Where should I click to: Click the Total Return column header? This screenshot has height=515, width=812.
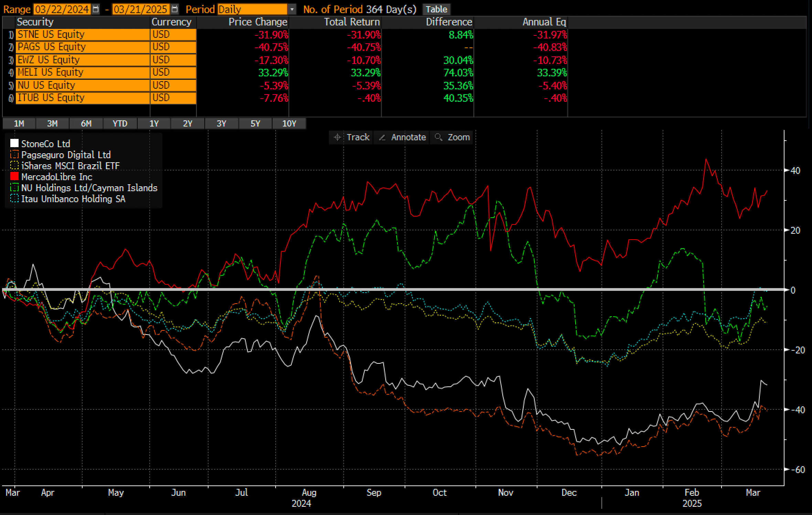coord(352,22)
